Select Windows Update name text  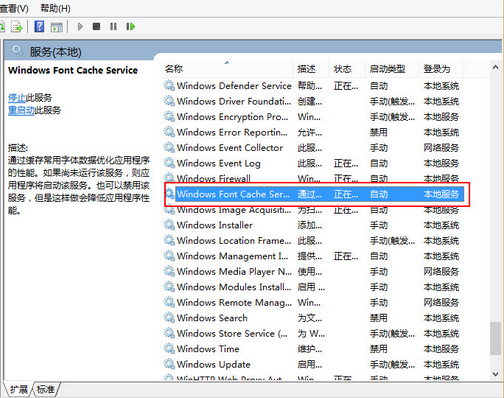pos(213,364)
